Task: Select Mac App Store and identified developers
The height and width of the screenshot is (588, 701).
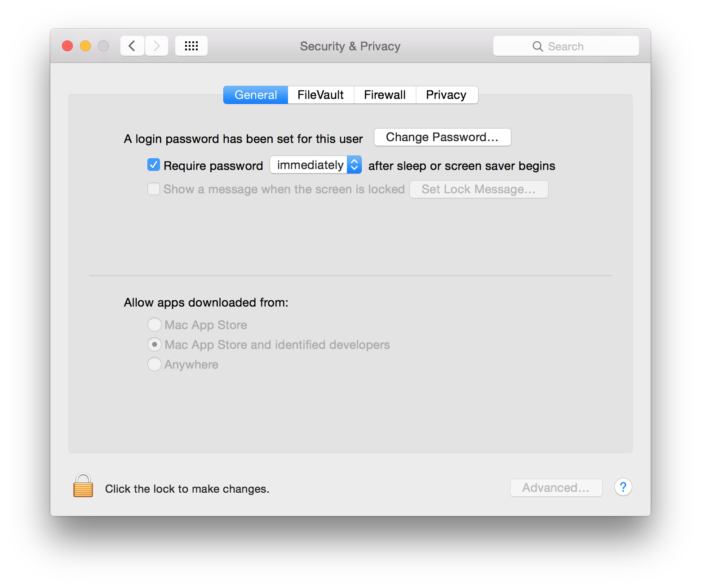Action: (x=155, y=344)
